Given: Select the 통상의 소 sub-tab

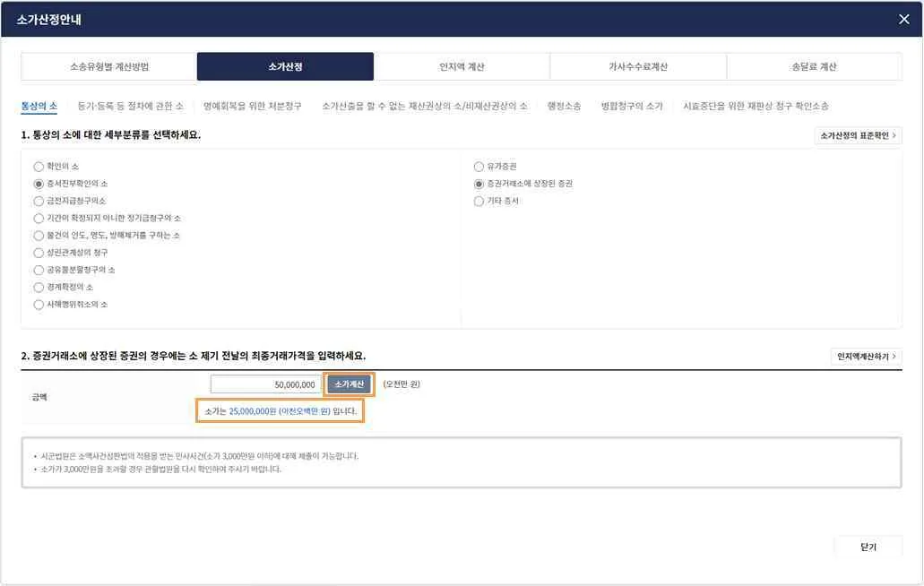Looking at the screenshot, I should pos(39,106).
